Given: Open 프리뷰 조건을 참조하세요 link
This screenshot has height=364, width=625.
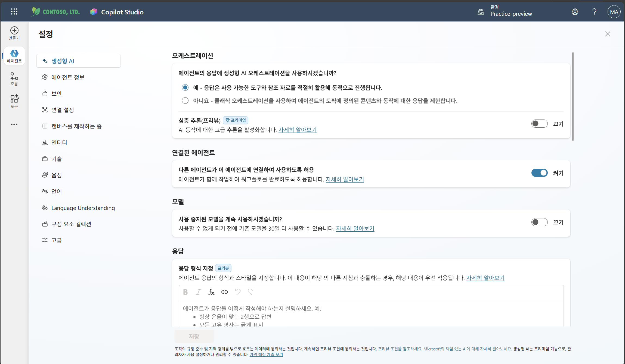Looking at the screenshot, I should [400, 349].
